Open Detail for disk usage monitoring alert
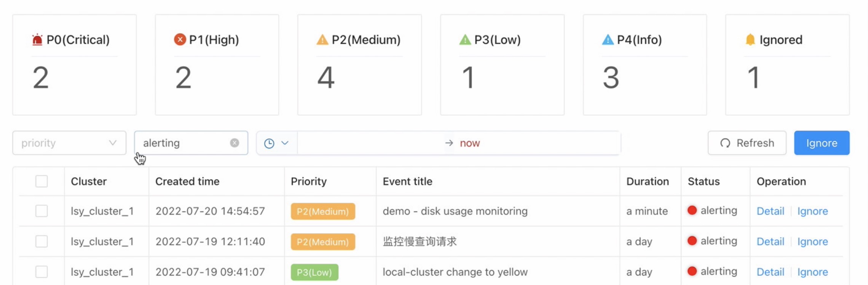Viewport: 868px width, 285px height. click(770, 211)
